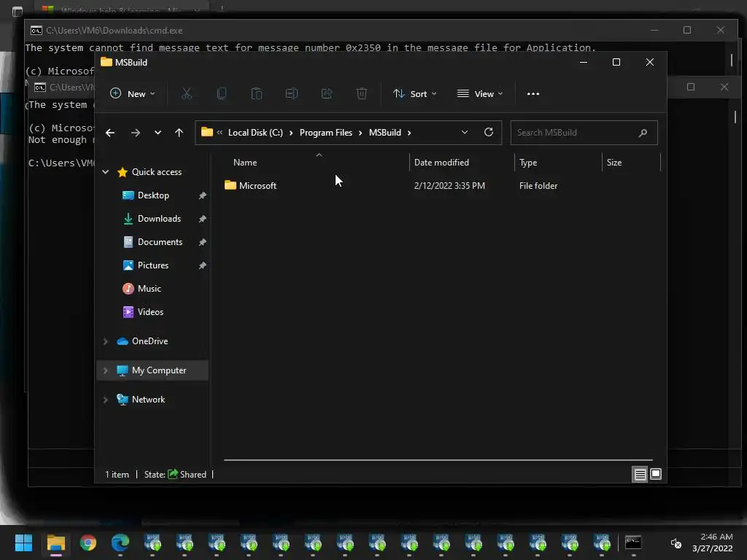The image size is (747, 560).
Task: Open the Windows Start menu
Action: (x=23, y=542)
